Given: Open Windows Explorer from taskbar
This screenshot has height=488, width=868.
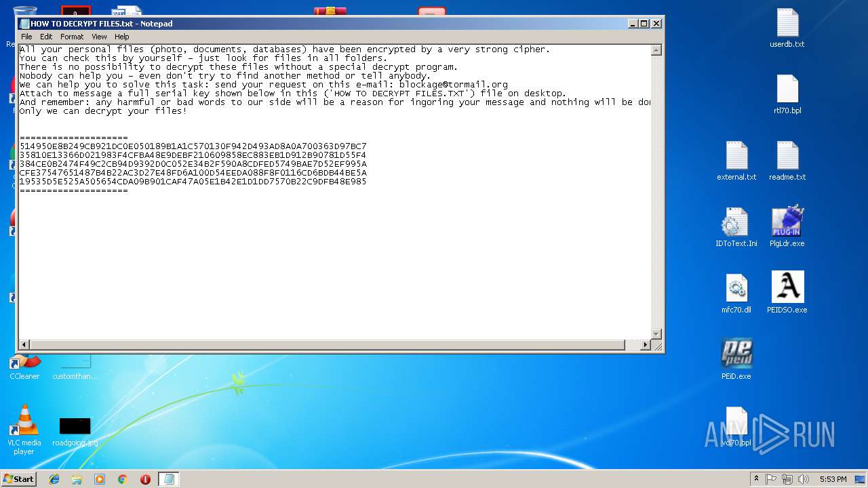Looking at the screenshot, I should 77,479.
